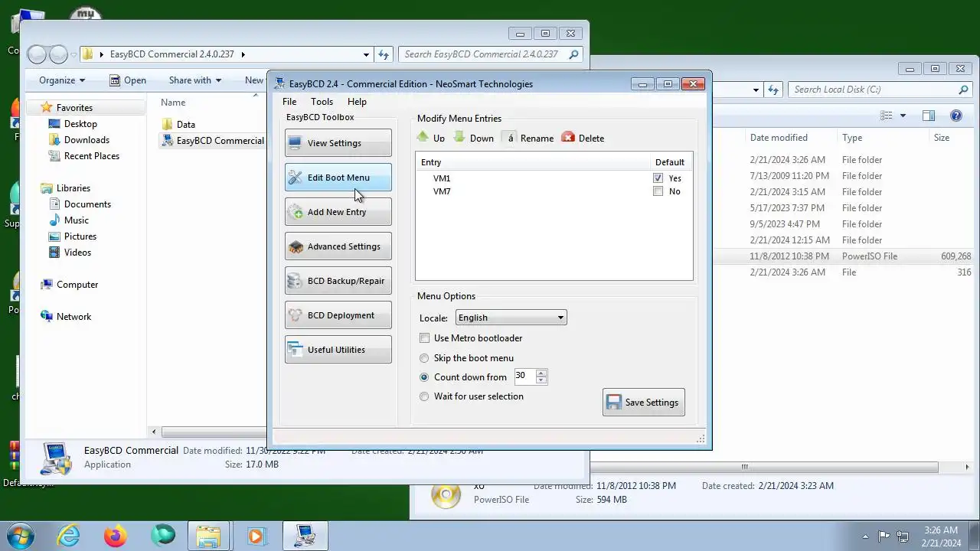980x551 pixels.
Task: Go back in EasyBCD folder Explorer
Action: 36,54
